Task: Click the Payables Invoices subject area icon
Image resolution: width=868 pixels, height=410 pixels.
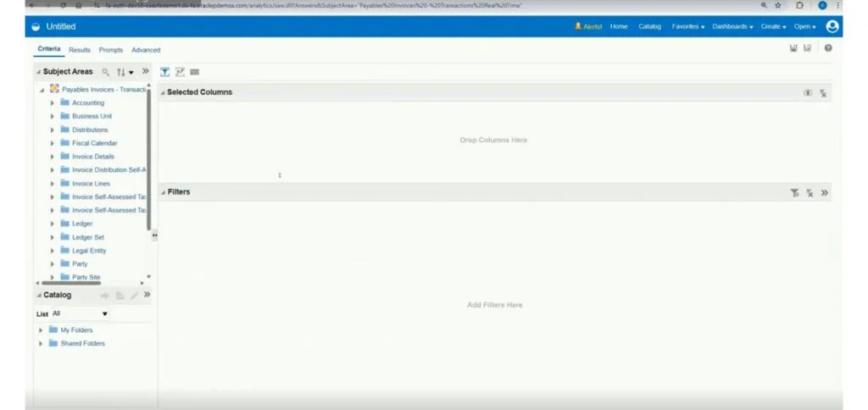Action: coord(54,89)
